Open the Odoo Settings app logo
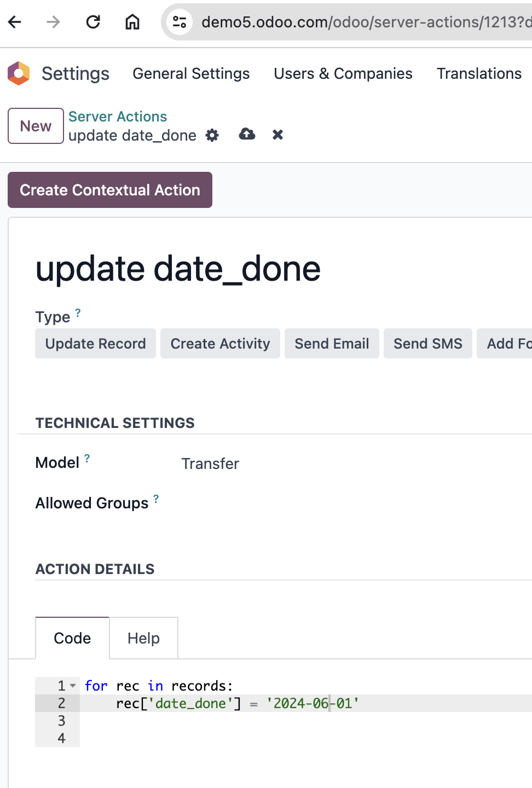Image resolution: width=532 pixels, height=788 pixels. pyautogui.click(x=19, y=73)
